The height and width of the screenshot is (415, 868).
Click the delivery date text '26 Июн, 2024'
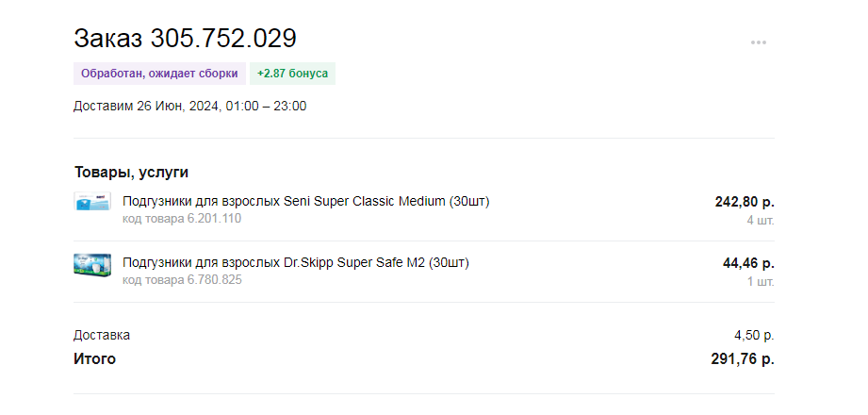[177, 106]
